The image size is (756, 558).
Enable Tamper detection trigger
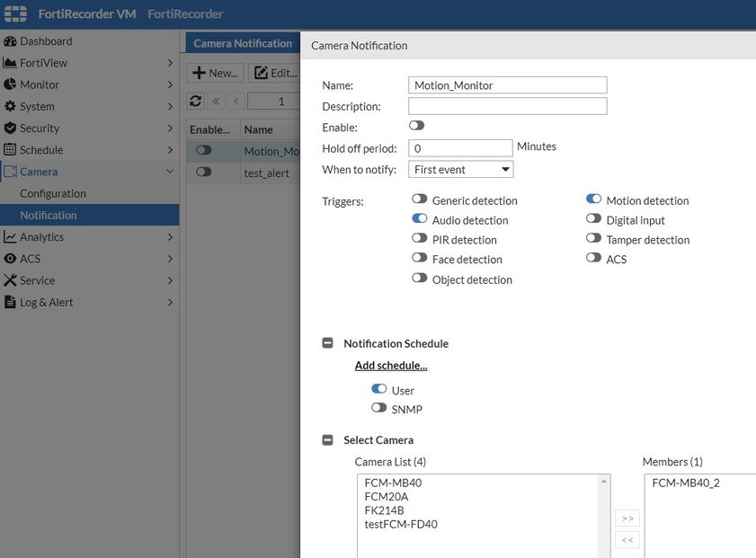tap(593, 238)
